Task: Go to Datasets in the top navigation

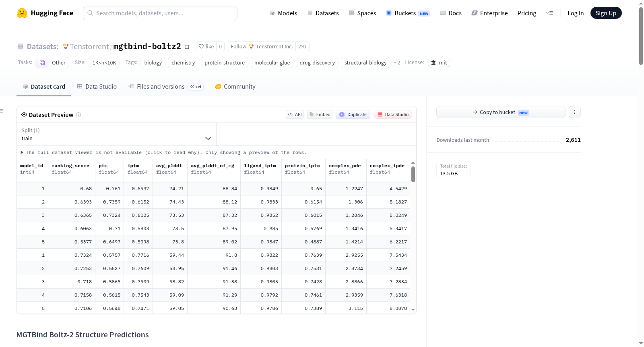Action: point(323,13)
